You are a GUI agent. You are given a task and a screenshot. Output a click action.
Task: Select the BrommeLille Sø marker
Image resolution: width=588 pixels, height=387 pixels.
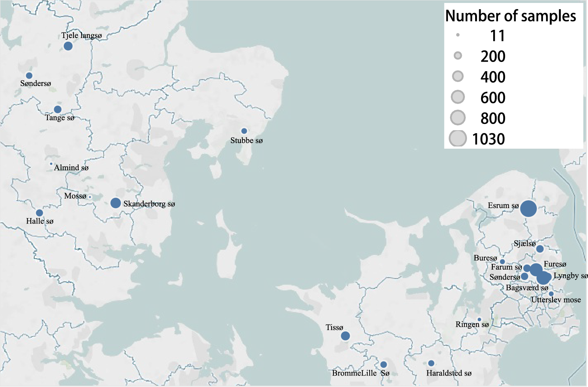tap(384, 364)
